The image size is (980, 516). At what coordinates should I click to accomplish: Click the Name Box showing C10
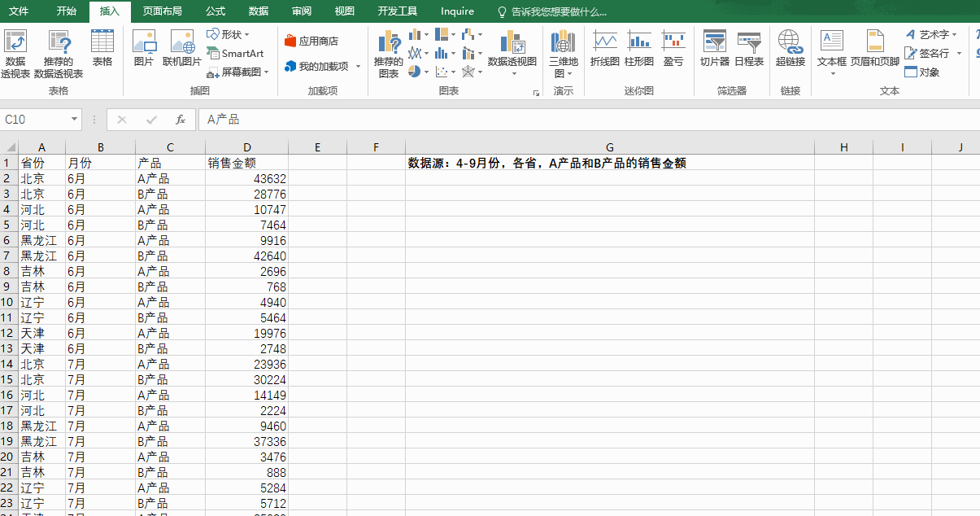35,120
